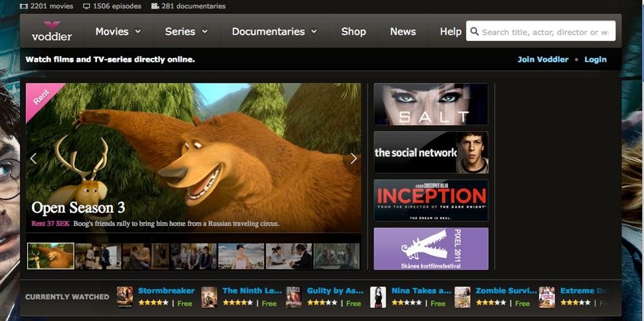Click Free label under Stormbreaker
644x321 pixels.
click(185, 304)
